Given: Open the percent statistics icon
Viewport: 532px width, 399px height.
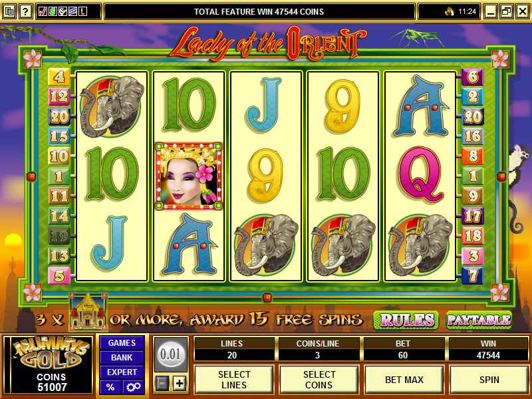Looking at the screenshot, I should coord(110,387).
